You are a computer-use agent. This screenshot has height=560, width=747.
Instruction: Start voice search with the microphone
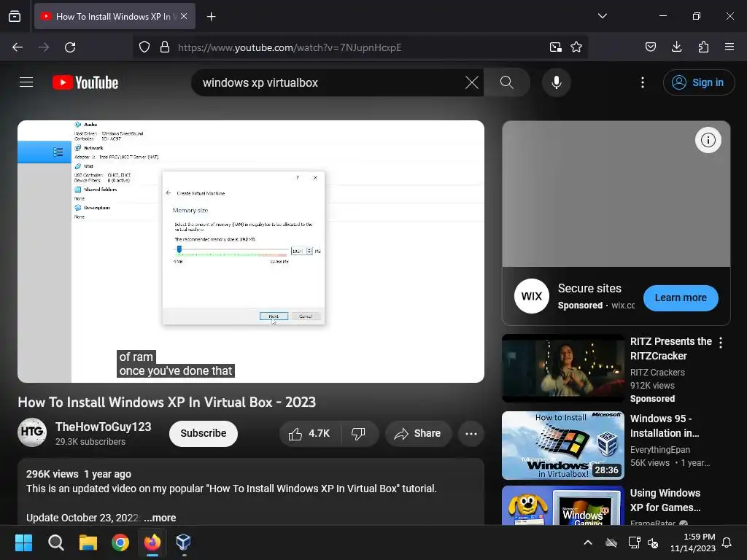[556, 83]
